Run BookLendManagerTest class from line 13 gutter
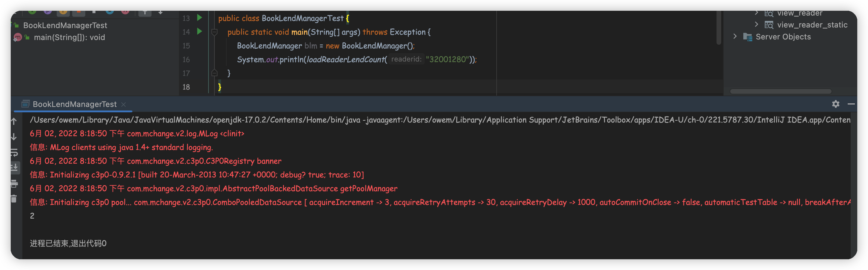Image resolution: width=868 pixels, height=270 pixels. click(x=200, y=18)
